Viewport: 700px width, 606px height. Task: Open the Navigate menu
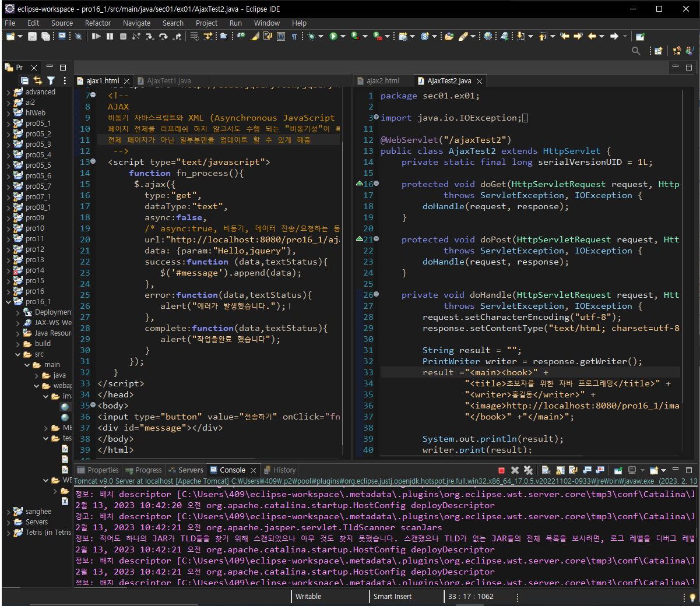[136, 23]
